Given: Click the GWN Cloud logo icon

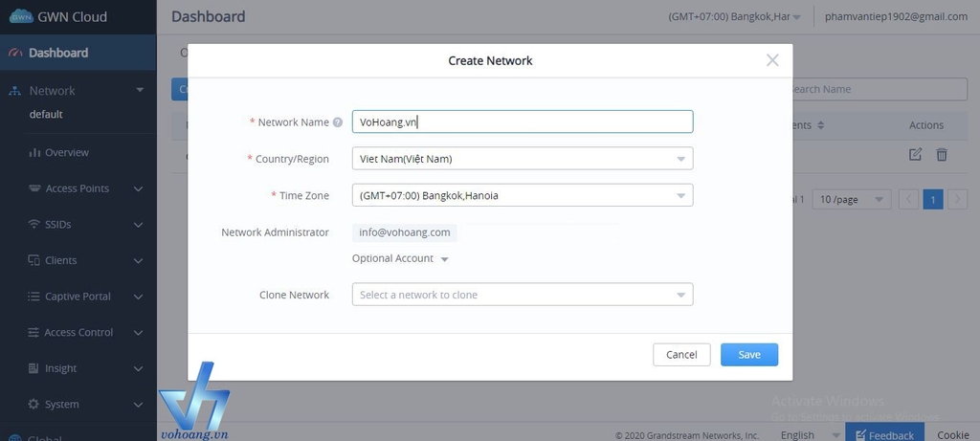Looking at the screenshot, I should pyautogui.click(x=21, y=16).
